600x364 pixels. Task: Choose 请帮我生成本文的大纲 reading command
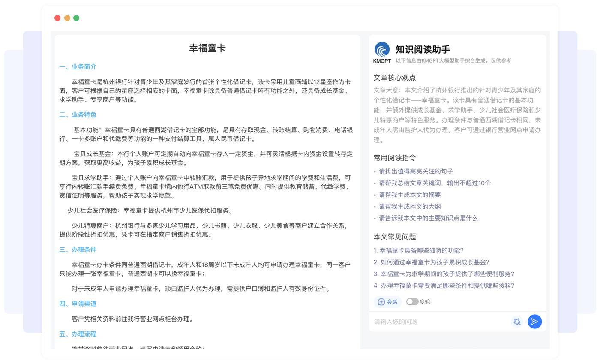(410, 206)
